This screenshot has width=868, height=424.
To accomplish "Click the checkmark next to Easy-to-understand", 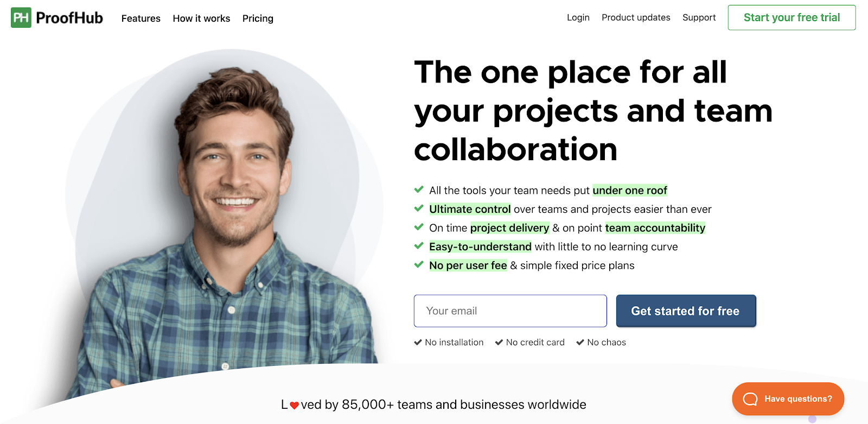I will (419, 246).
